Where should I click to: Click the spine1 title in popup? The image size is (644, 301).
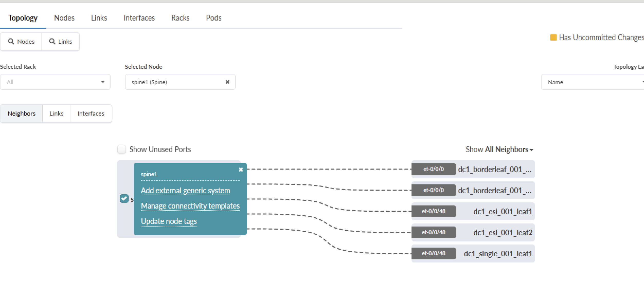(x=149, y=174)
